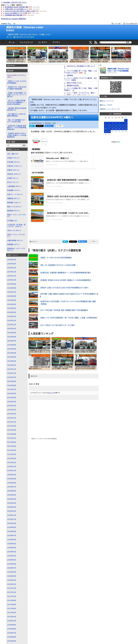Viewport: 138px width, 644px height.
Task: Click the Facebook Share button under the article title
Action: click(49, 126)
